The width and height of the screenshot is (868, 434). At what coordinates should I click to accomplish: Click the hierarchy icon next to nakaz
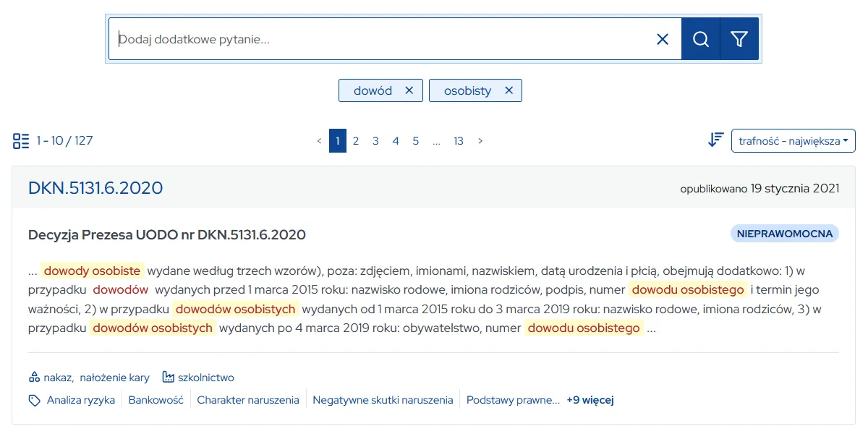coord(34,376)
